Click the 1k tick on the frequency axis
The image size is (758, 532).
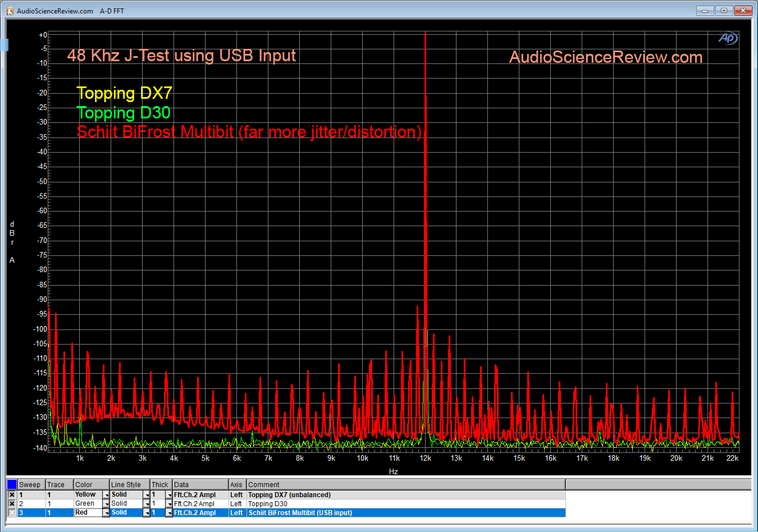80,458
